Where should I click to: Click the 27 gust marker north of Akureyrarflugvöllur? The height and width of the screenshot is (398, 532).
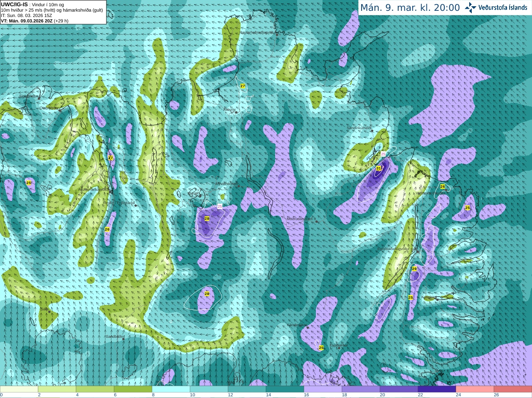tap(110, 158)
